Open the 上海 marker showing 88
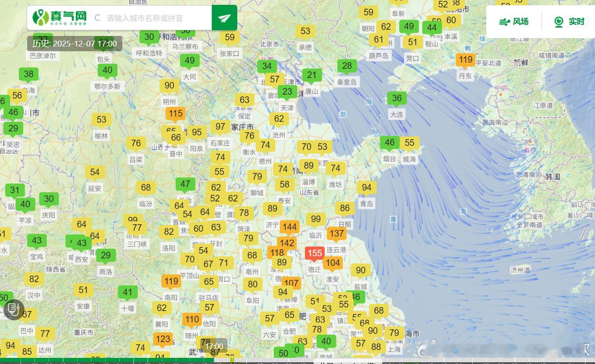The image size is (595, 364). 376,347
